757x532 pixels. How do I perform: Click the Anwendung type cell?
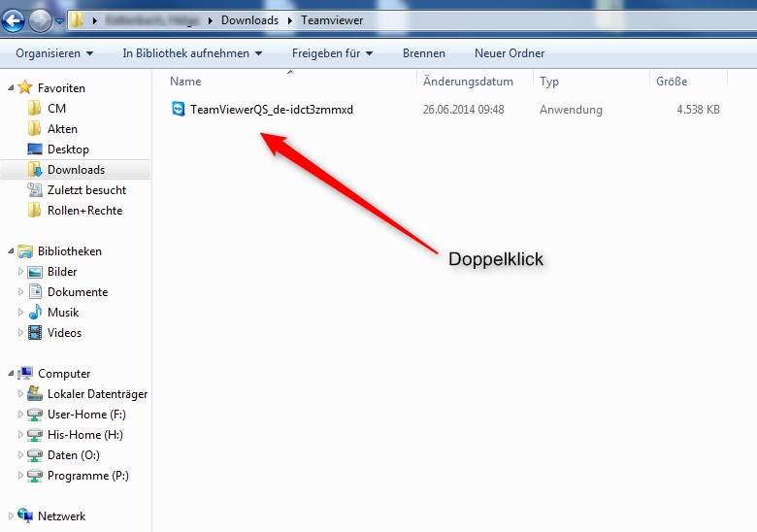pos(571,110)
